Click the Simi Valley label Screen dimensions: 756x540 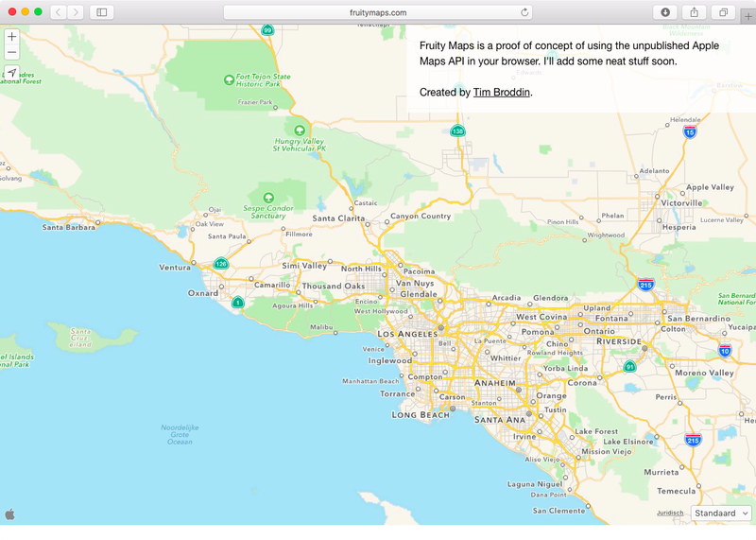click(x=304, y=266)
